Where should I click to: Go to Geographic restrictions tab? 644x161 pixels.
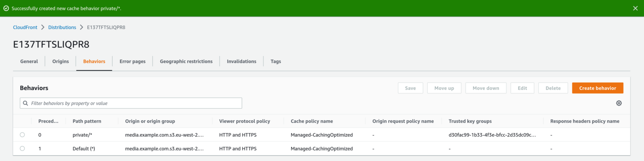186,61
